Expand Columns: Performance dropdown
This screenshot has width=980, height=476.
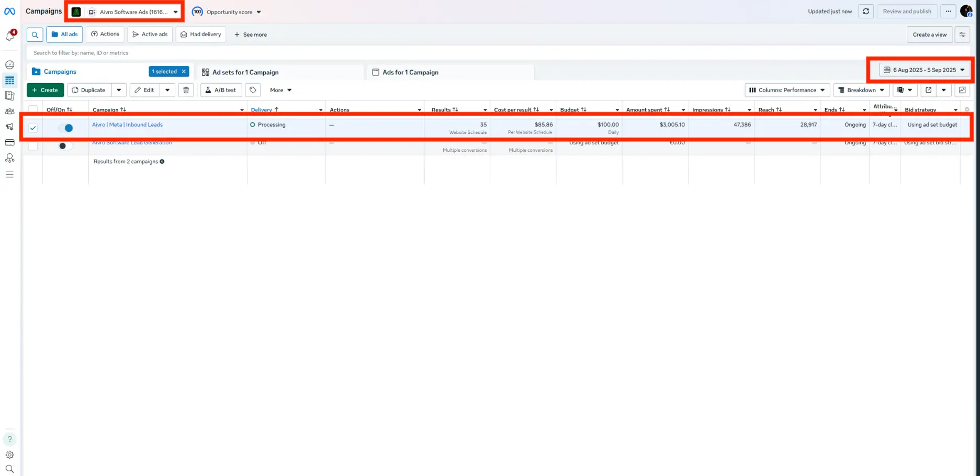point(787,90)
